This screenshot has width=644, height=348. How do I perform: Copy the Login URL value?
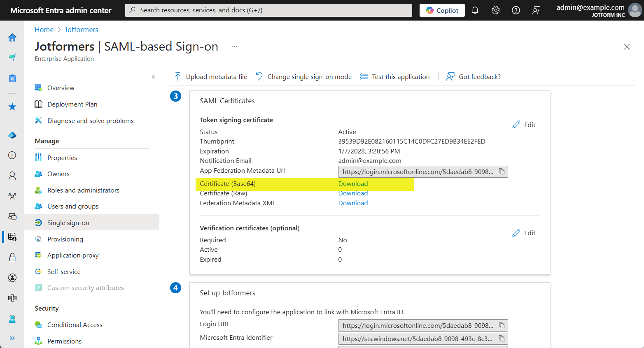[x=502, y=325]
